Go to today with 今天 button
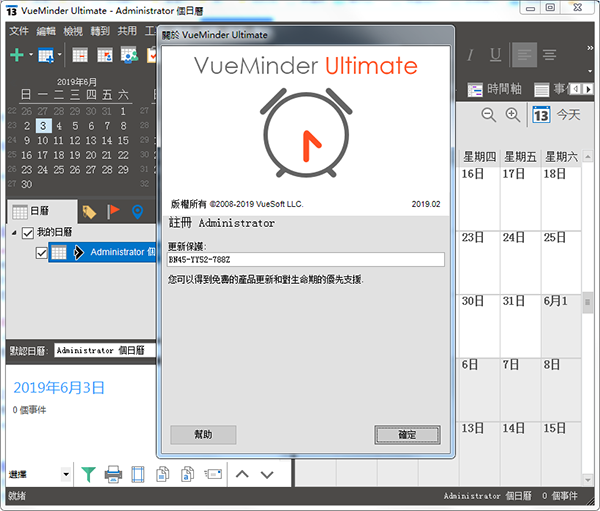The height and width of the screenshot is (511, 600). (x=557, y=114)
